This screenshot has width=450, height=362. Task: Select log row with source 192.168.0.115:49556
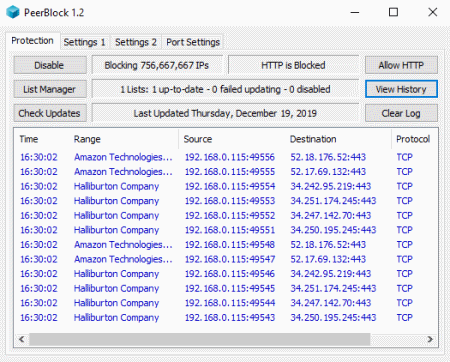(x=226, y=157)
